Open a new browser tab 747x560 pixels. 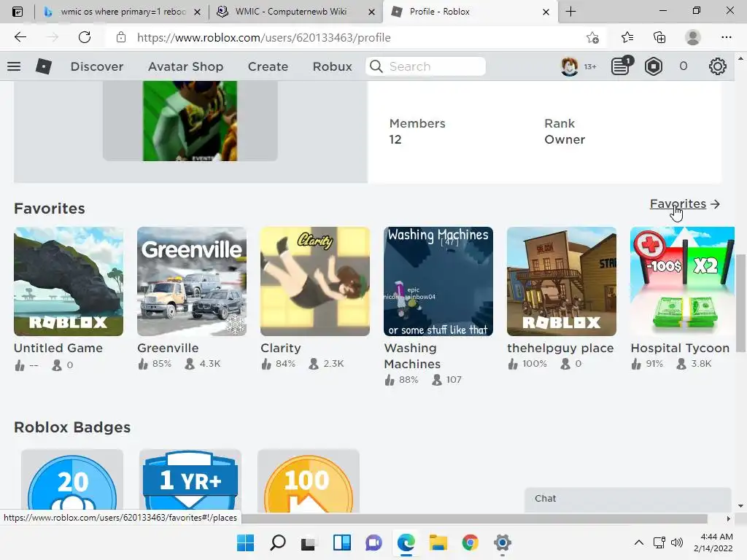(x=570, y=12)
